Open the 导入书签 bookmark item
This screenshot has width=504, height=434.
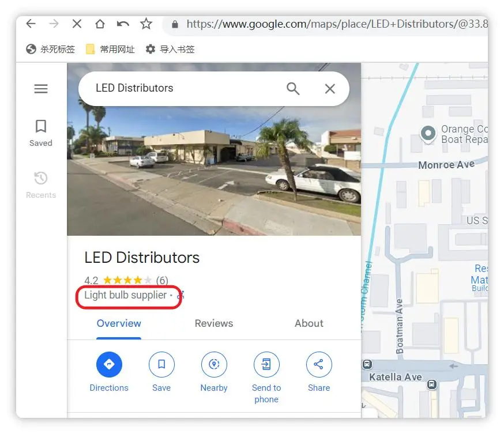[x=170, y=49]
